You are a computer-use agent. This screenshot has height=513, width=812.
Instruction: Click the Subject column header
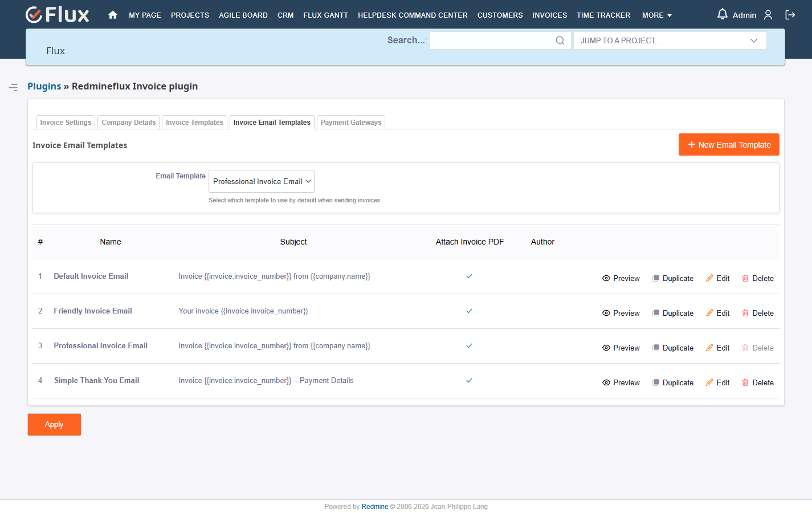pos(293,242)
